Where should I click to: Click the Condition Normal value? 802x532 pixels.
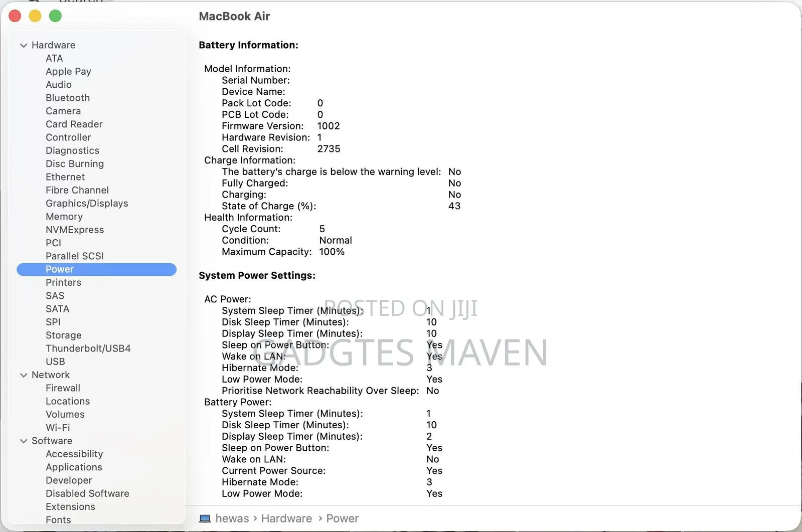point(336,240)
